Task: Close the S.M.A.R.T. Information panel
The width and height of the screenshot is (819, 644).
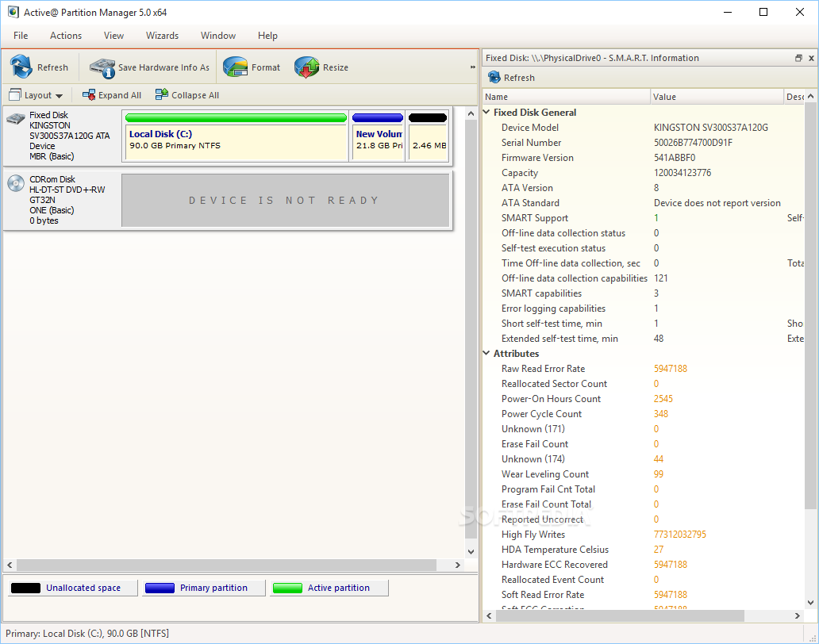Action: (x=811, y=58)
